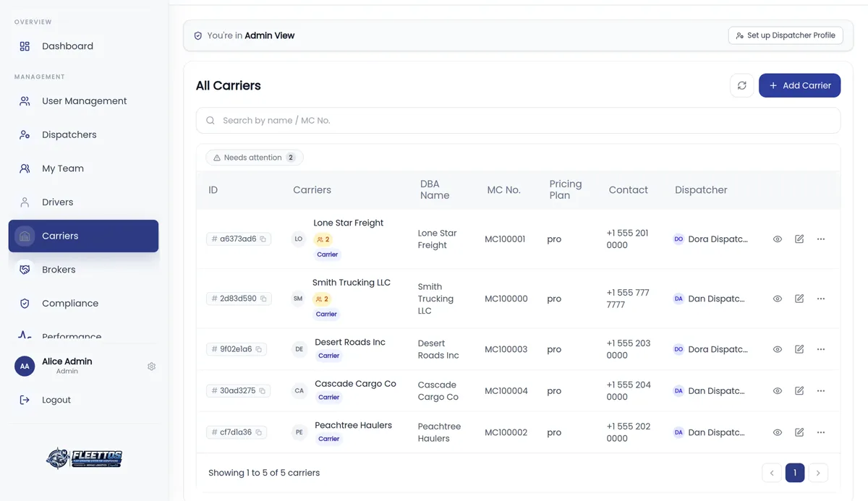The height and width of the screenshot is (501, 868).
Task: View Desert Roads Inc details eye icon
Action: (778, 349)
